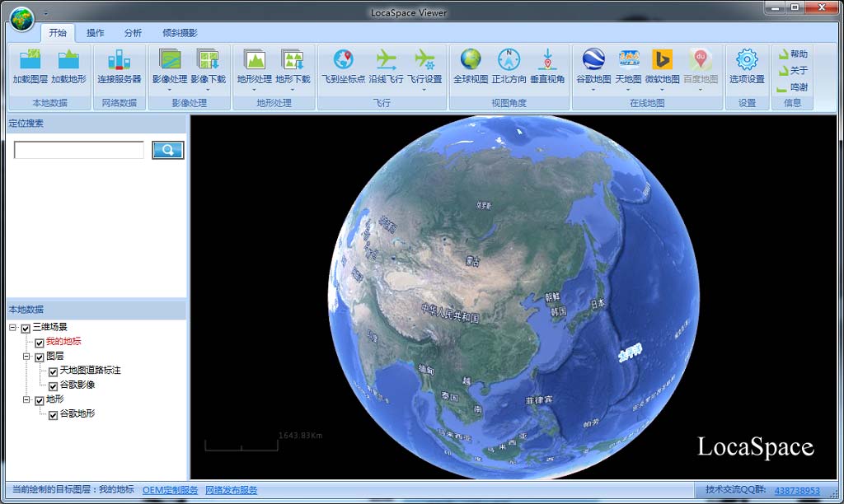Image resolution: width=844 pixels, height=504 pixels.
Task: Select 谷歌影像 layer label
Action: (77, 385)
